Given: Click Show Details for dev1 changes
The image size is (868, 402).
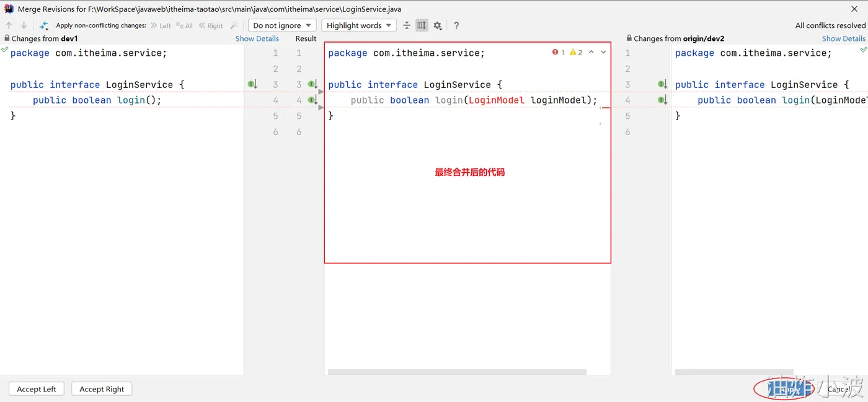Looking at the screenshot, I should pos(257,38).
